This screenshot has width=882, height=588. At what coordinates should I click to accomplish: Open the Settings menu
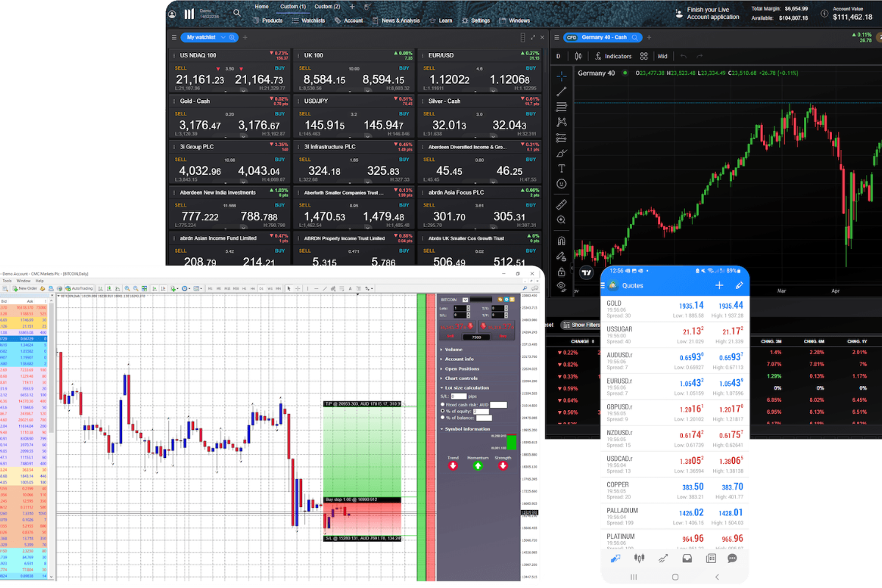pos(476,21)
